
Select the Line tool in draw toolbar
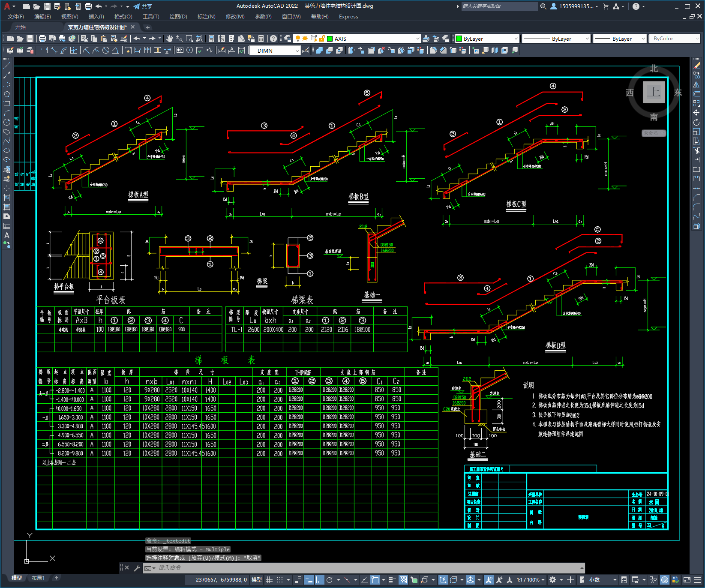click(x=6, y=66)
